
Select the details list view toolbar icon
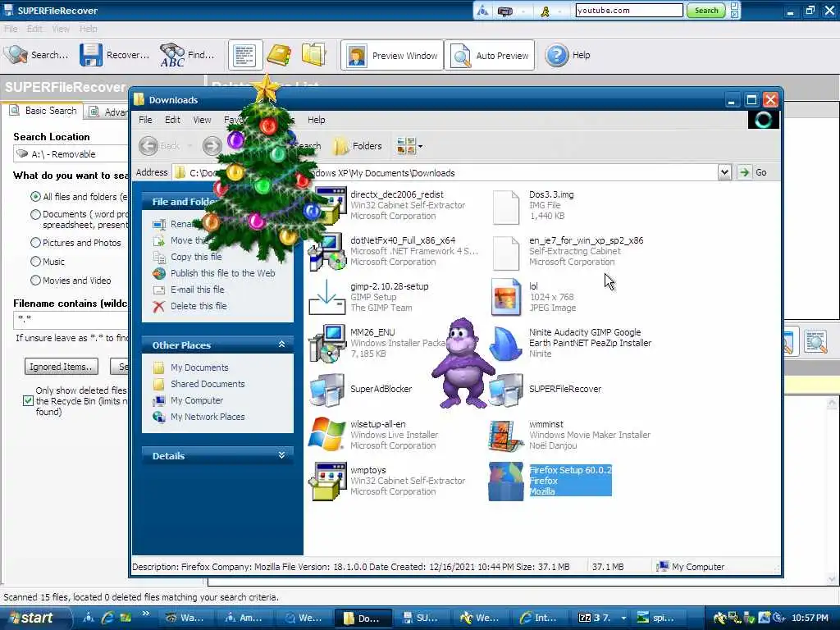[244, 55]
